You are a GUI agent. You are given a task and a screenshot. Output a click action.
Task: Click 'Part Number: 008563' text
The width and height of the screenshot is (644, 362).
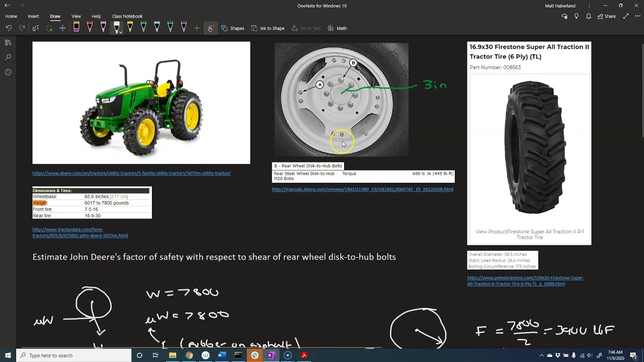495,67
